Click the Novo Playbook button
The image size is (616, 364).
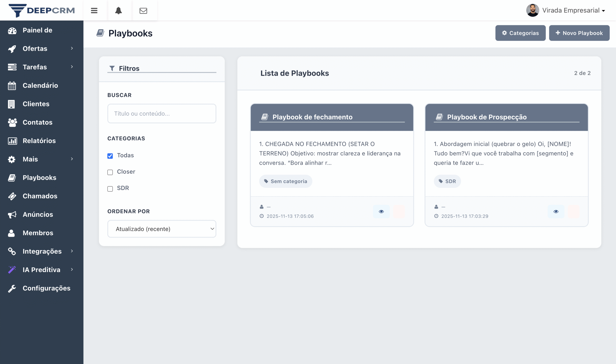coord(579,33)
